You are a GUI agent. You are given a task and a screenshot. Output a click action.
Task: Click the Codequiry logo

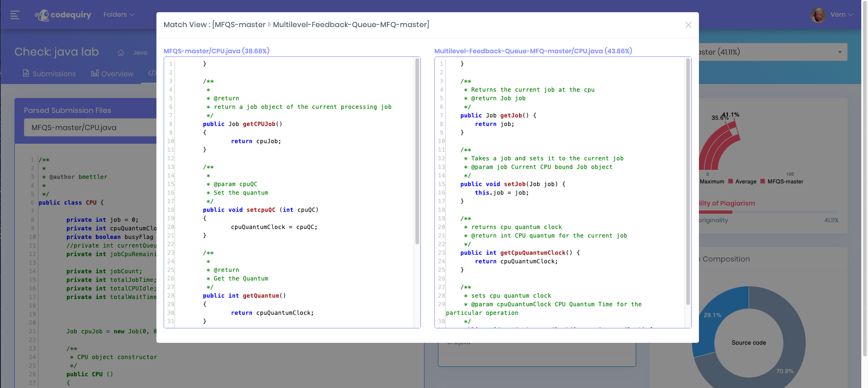coord(63,15)
